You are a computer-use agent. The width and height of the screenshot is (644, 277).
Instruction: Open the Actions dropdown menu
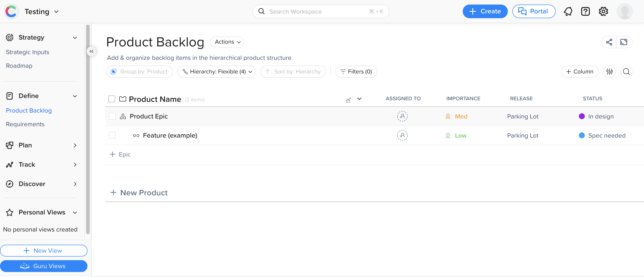point(227,42)
